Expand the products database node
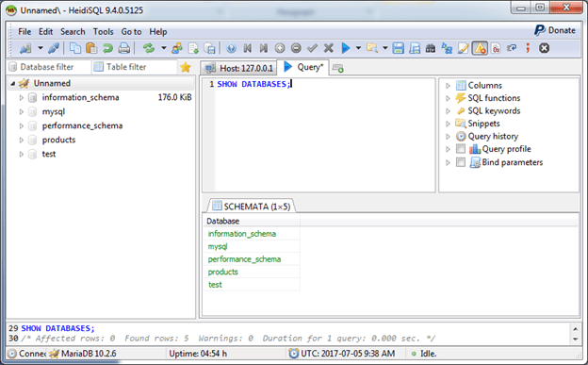 tap(22, 141)
